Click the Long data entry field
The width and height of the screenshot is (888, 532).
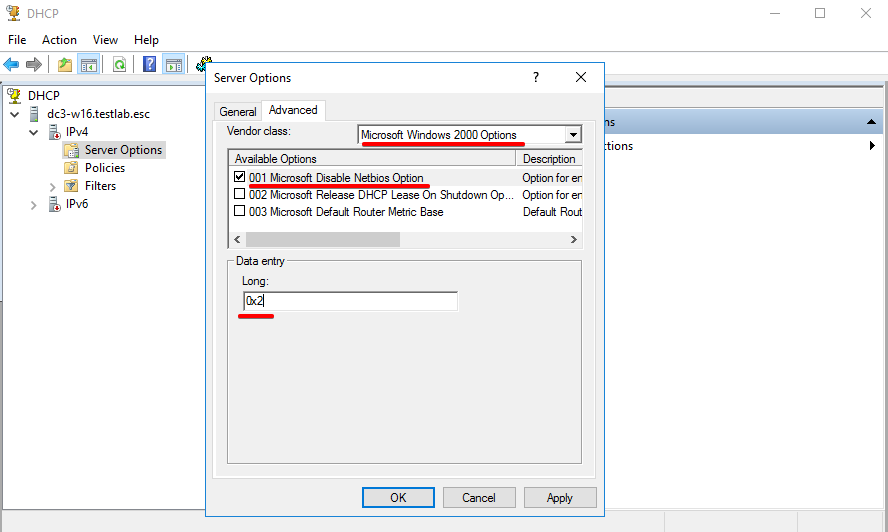[350, 301]
